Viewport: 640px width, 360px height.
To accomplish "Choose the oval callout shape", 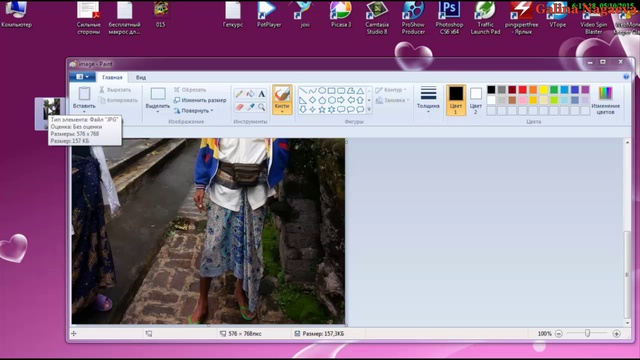I will click(351, 109).
